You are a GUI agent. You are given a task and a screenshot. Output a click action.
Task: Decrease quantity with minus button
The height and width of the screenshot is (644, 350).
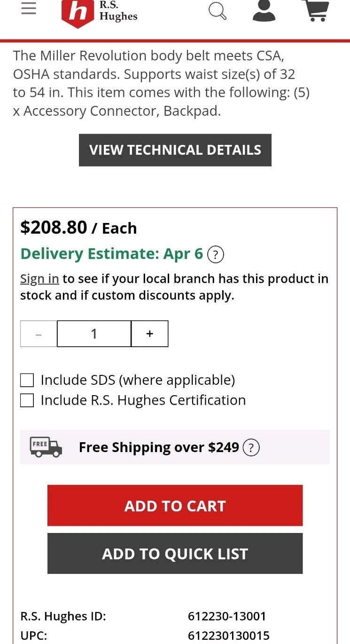(x=39, y=334)
